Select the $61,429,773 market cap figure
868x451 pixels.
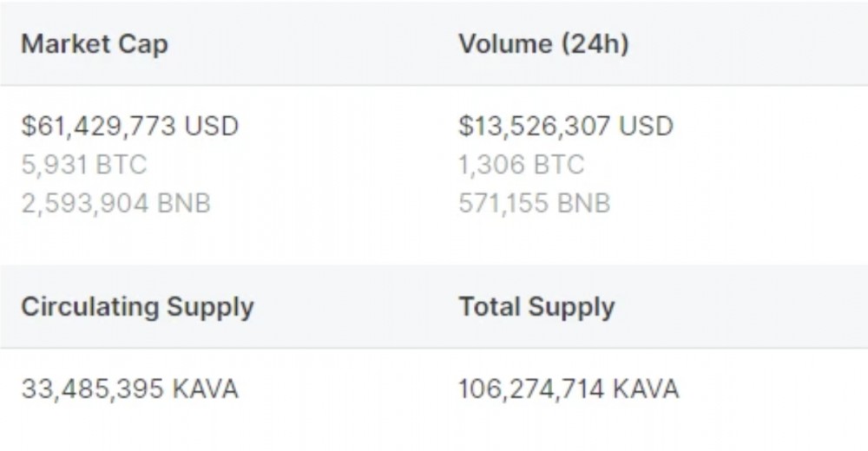[99, 126]
